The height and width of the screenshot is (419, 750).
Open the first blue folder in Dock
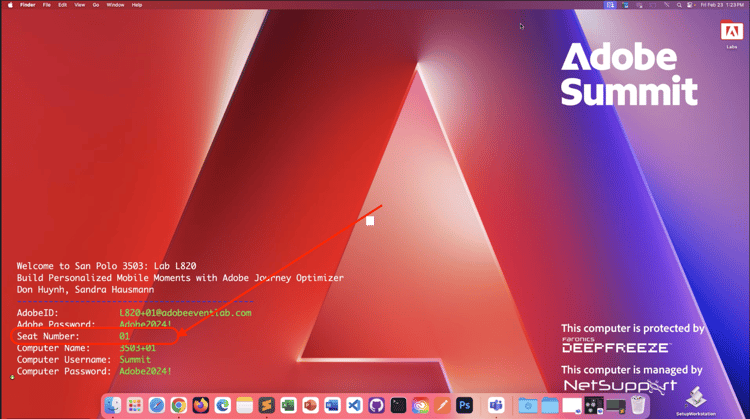point(528,406)
